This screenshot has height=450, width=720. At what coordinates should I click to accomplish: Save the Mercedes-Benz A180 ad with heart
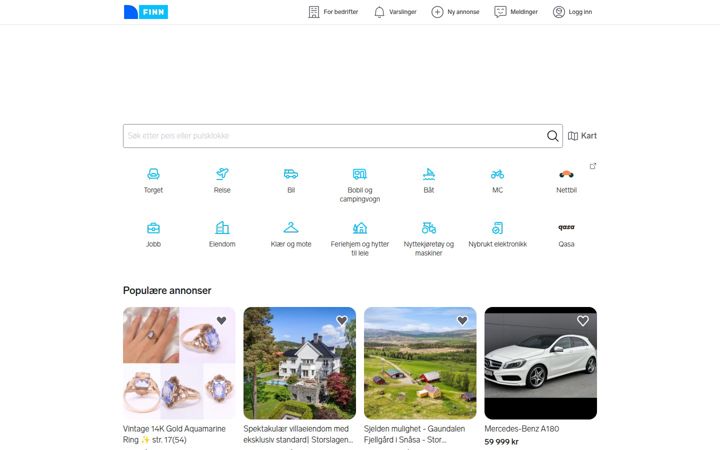click(583, 321)
